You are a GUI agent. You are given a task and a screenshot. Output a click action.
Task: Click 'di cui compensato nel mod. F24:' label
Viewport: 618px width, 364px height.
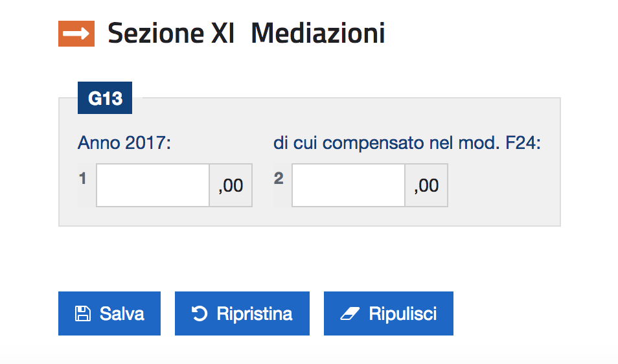(x=407, y=142)
